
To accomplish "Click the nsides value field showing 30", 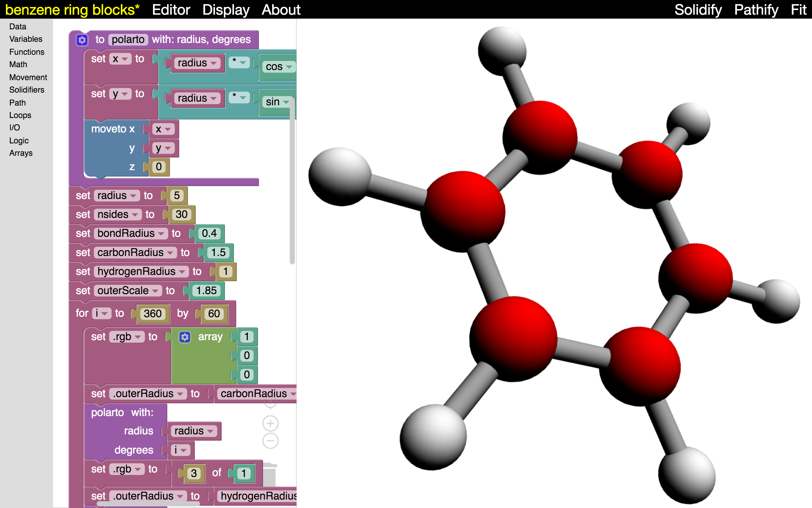I will click(182, 214).
